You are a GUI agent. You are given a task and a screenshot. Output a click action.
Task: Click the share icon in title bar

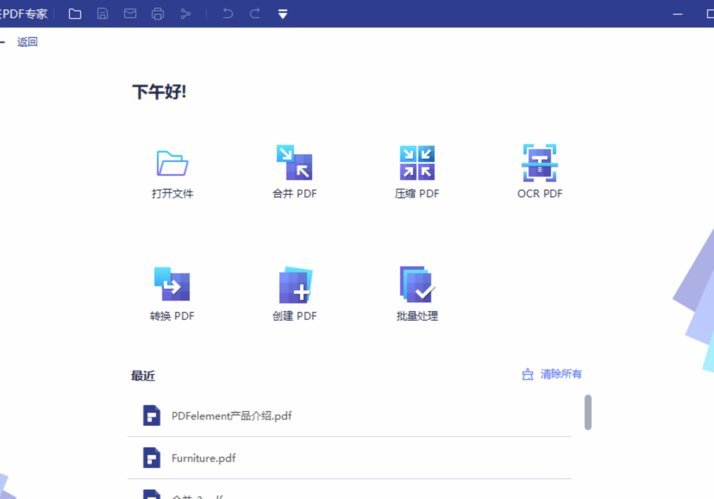185,14
